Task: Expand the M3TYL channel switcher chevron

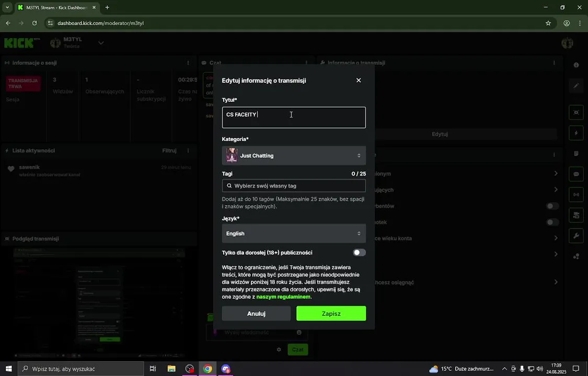Action: click(x=101, y=43)
